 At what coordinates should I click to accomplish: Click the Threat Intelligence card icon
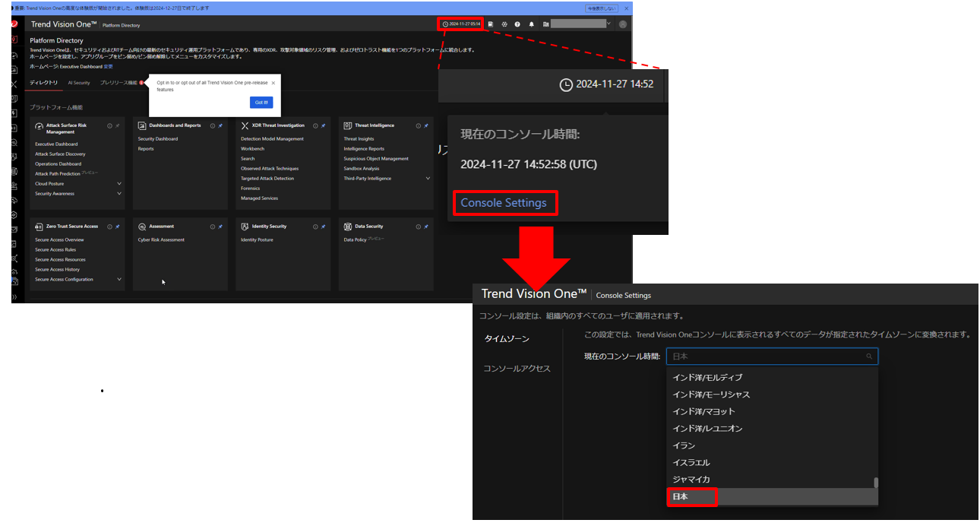[x=348, y=125]
